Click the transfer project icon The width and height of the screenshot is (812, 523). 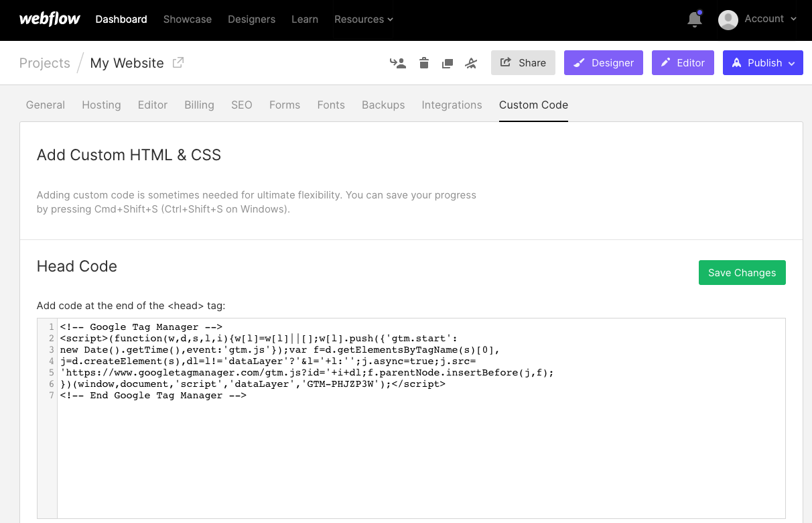tap(398, 63)
